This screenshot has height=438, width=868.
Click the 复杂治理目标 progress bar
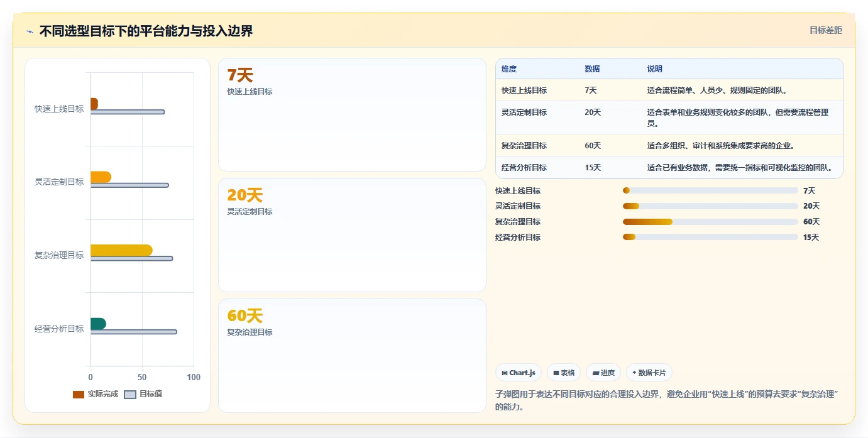coord(710,222)
